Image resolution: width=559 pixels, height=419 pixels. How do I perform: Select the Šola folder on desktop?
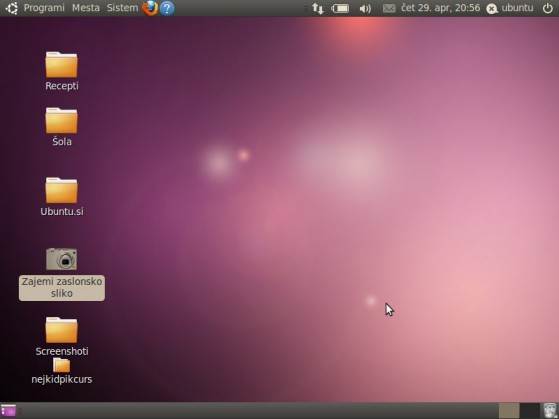pyautogui.click(x=62, y=127)
